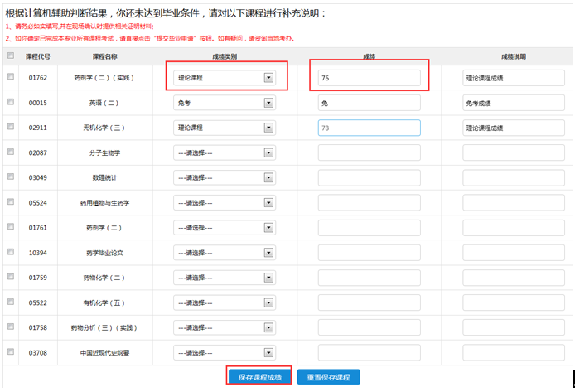Click the score input for 药用植物与生药学
This screenshot has width=575, height=392.
click(369, 202)
